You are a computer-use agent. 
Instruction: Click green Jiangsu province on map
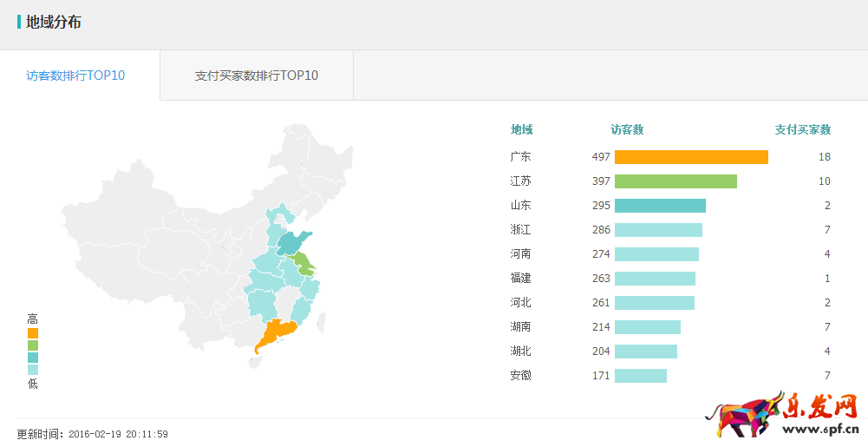click(x=303, y=260)
